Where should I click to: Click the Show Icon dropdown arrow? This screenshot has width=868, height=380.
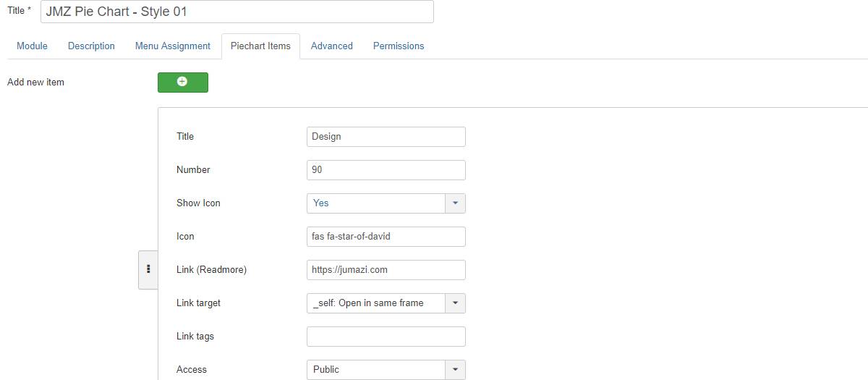[455, 203]
